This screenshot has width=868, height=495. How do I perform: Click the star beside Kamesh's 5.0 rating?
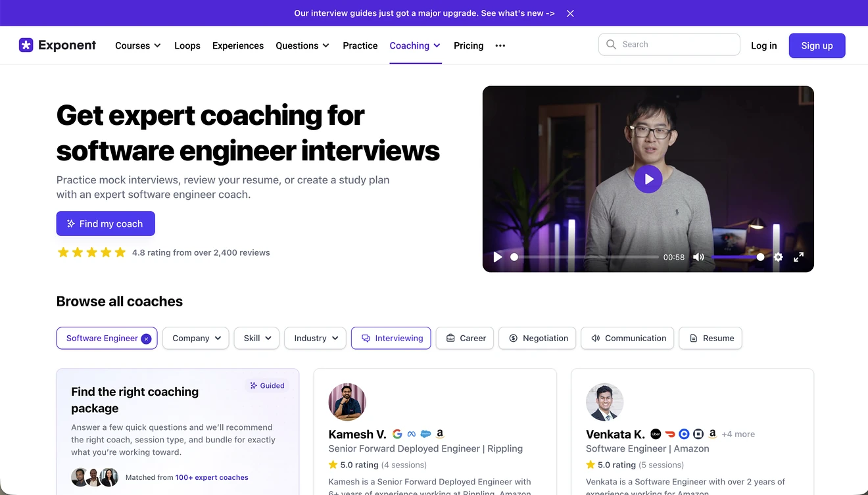click(333, 465)
